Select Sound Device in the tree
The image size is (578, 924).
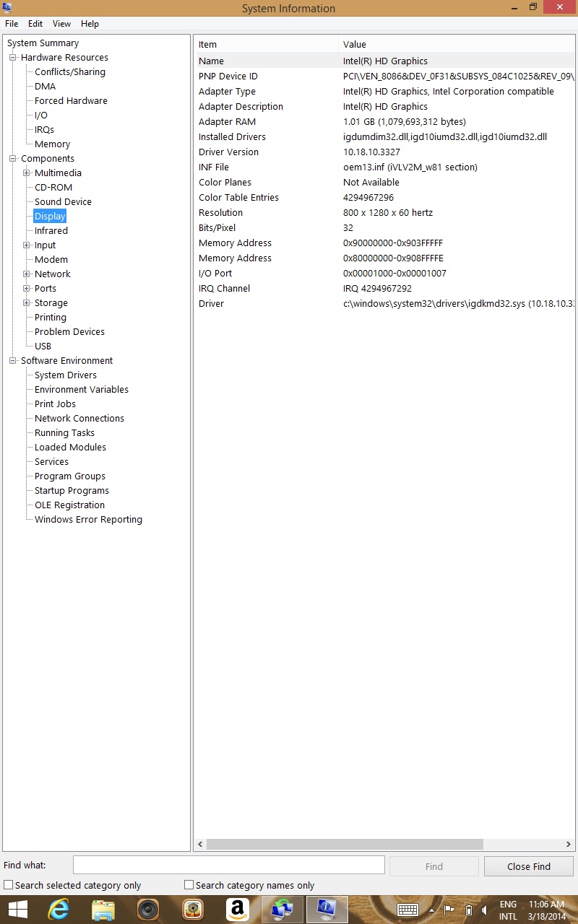(x=63, y=202)
